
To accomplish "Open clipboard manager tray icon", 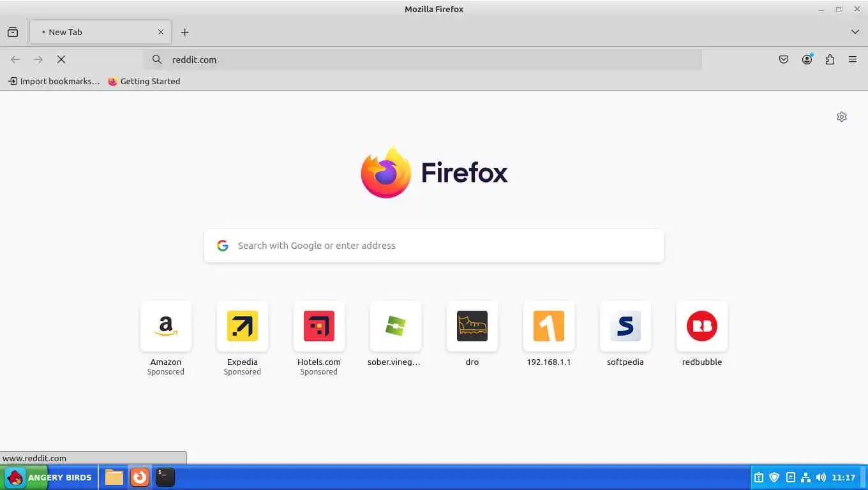I will click(759, 477).
